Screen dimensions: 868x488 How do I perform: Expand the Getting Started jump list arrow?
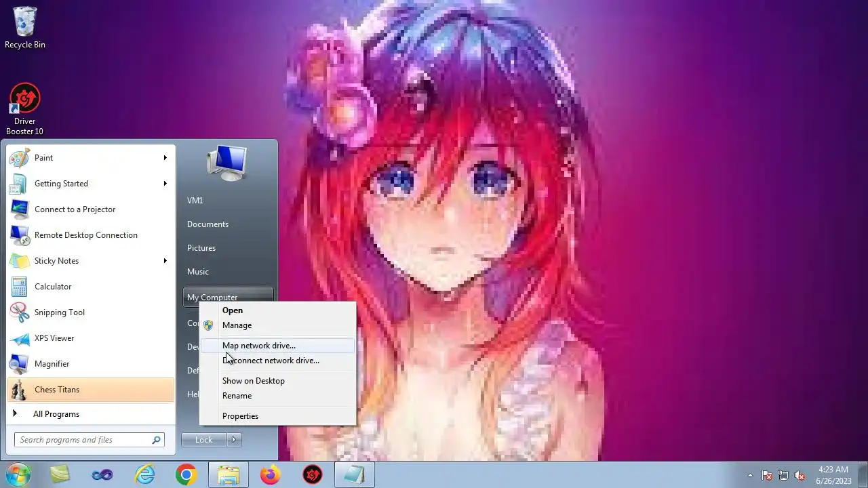point(165,184)
